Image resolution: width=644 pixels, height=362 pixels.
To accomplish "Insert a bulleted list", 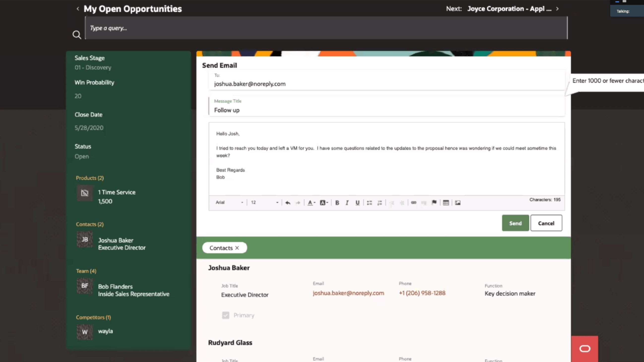I will coord(369,203).
